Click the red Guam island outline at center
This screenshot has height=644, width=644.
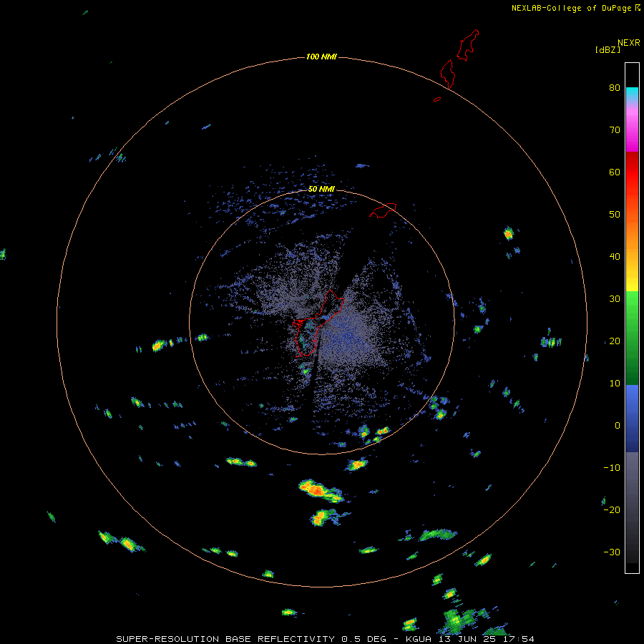pos(318,323)
